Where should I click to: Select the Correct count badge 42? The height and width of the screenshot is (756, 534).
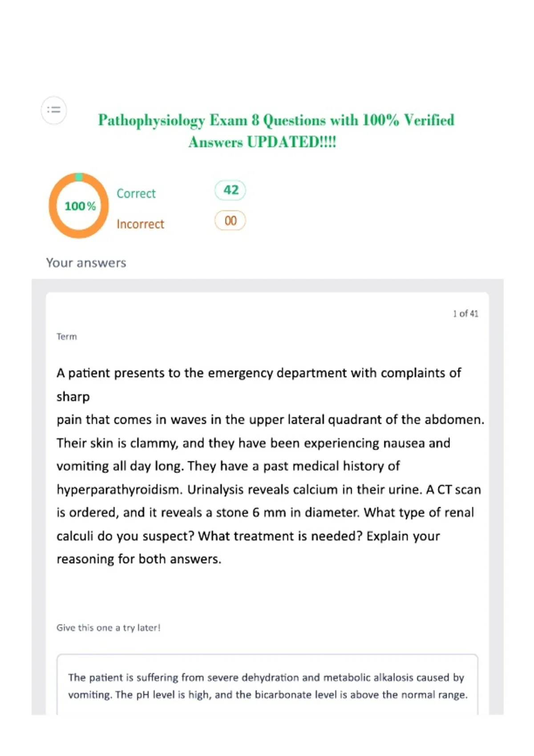coord(231,190)
